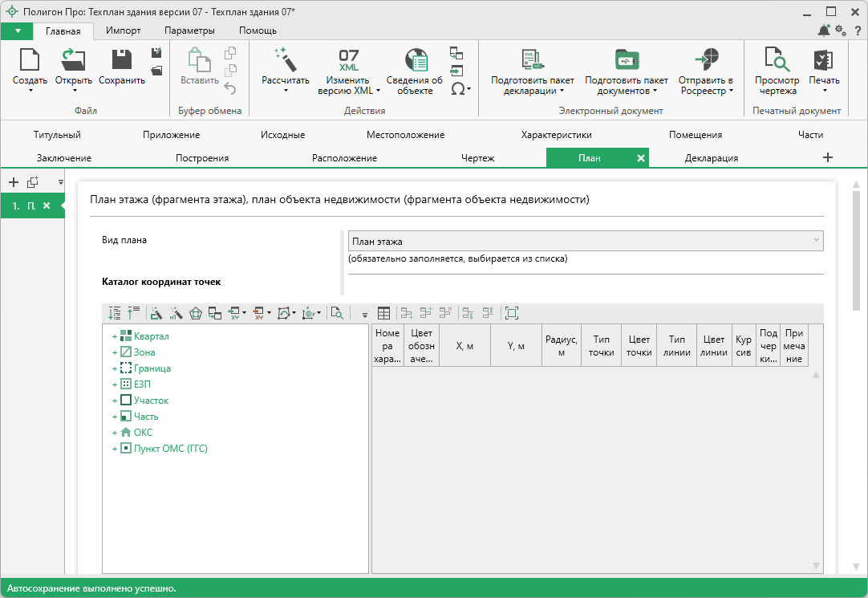
Task: Open Изменить версию XML dropdown
Action: point(349,85)
